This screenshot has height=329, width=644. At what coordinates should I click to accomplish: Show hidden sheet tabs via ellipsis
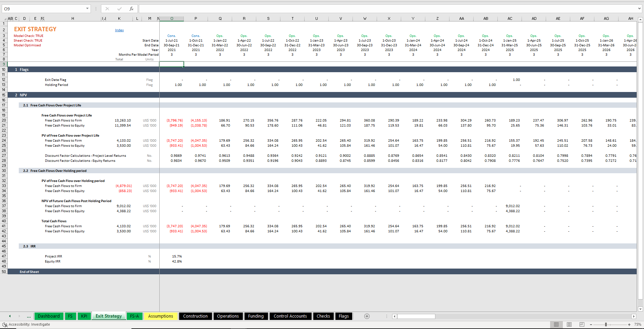pyautogui.click(x=29, y=316)
